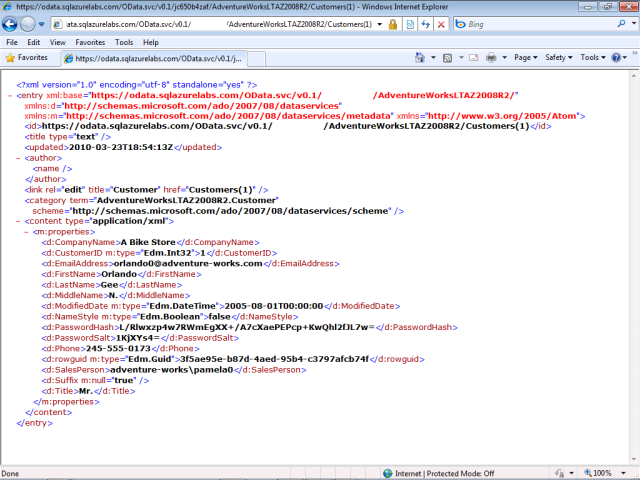Click the red Stop loading icon
Screen dimensions: 640x480
[x=441, y=24]
